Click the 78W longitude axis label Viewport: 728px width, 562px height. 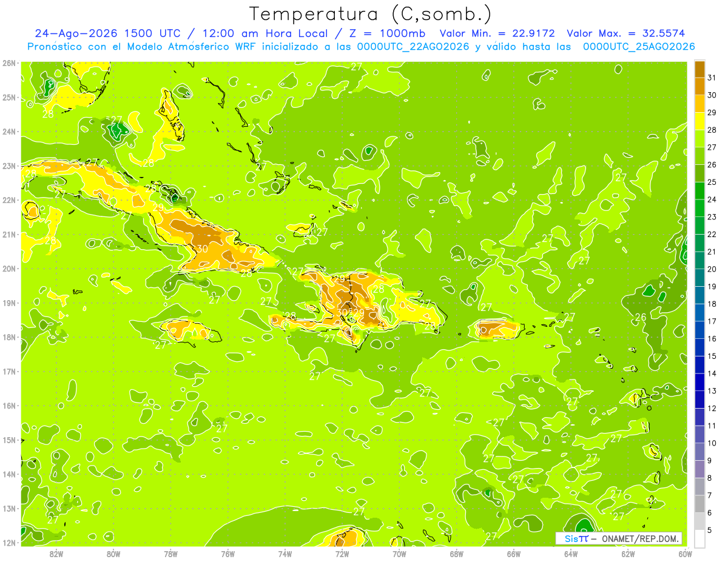click(170, 554)
